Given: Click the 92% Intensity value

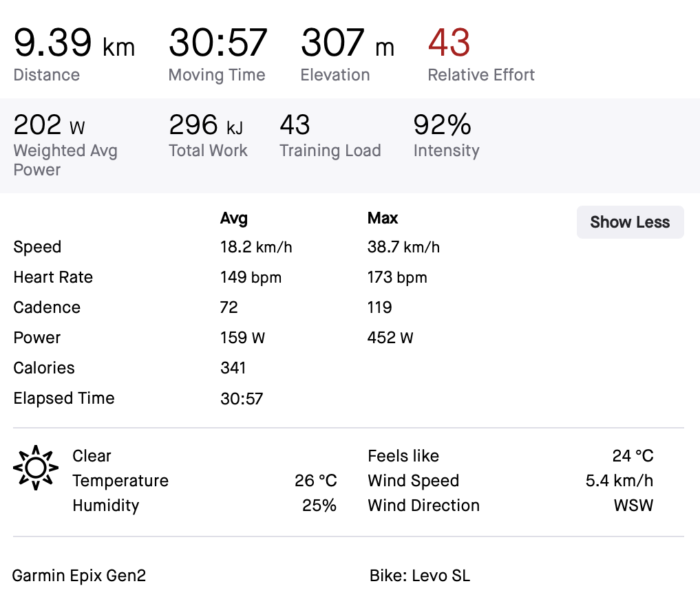Looking at the screenshot, I should click(442, 124).
